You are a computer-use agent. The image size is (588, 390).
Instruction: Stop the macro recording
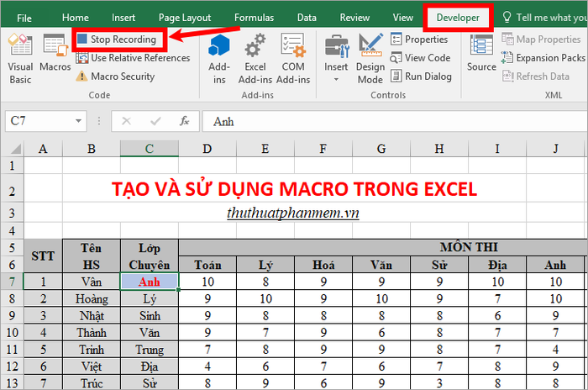pyautogui.click(x=117, y=39)
